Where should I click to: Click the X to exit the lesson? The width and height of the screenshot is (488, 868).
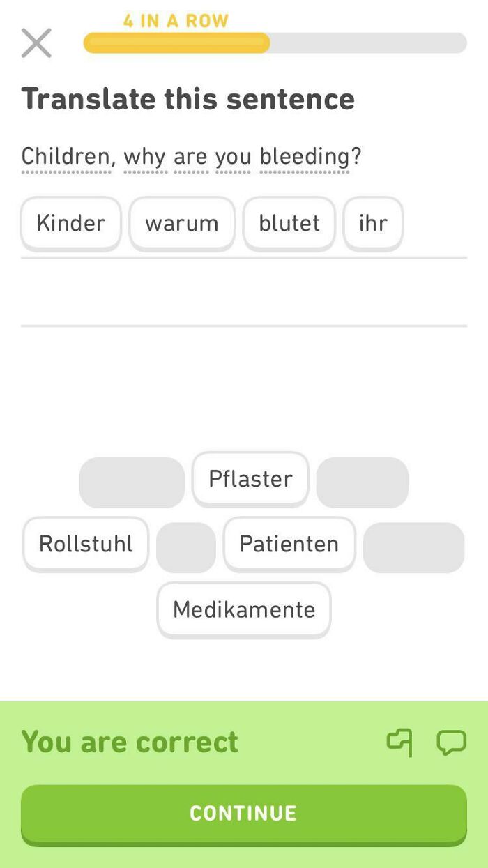tap(36, 43)
